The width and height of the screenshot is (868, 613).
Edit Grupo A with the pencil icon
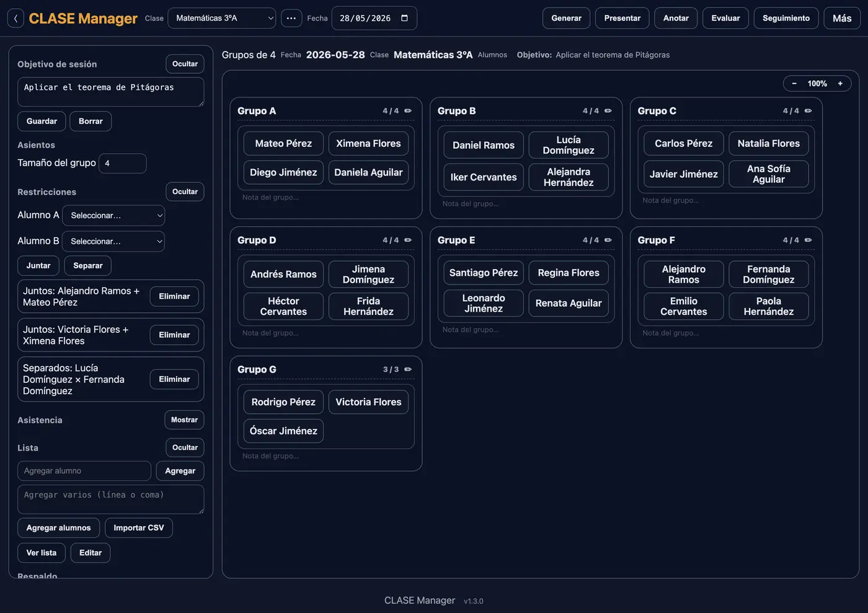408,111
